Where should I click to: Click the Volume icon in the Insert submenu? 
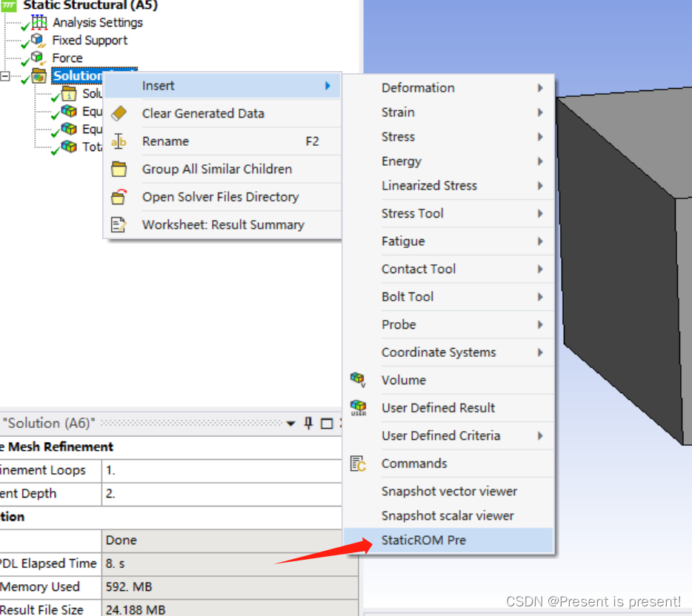pyautogui.click(x=357, y=380)
